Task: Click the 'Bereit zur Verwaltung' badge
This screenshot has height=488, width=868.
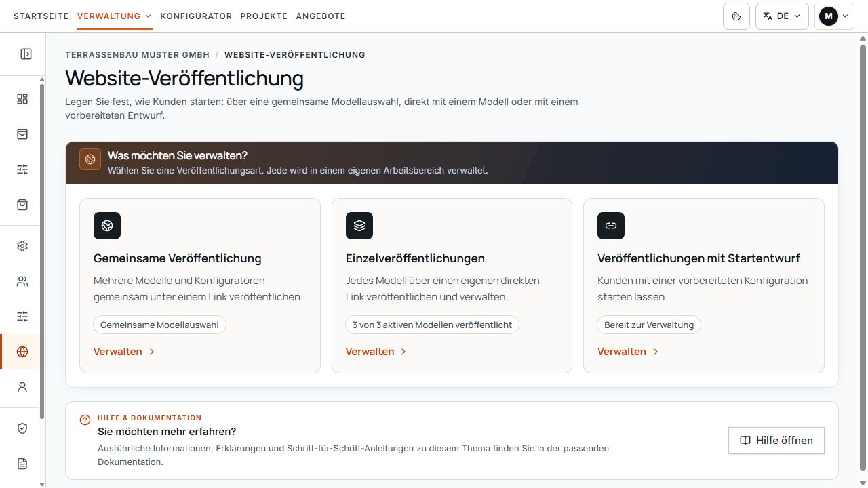Action: click(649, 325)
